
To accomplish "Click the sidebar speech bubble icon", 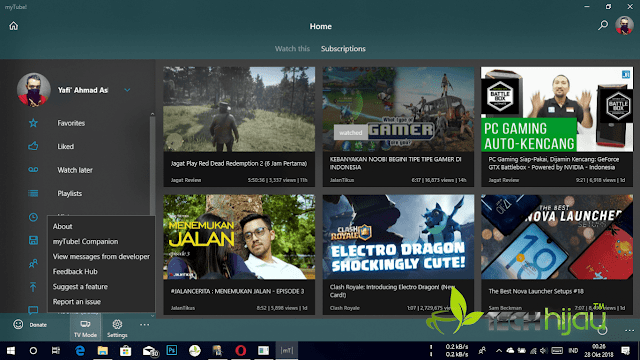I will click(x=33, y=310).
